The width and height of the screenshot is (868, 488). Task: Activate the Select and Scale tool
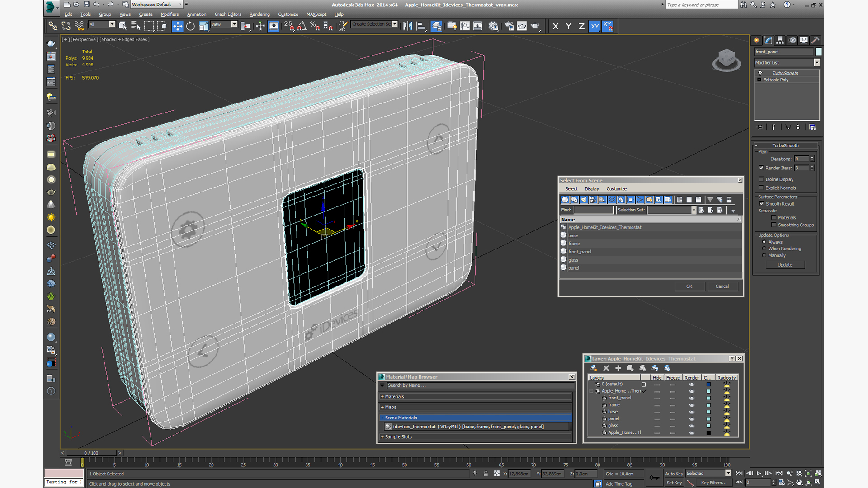coord(203,26)
